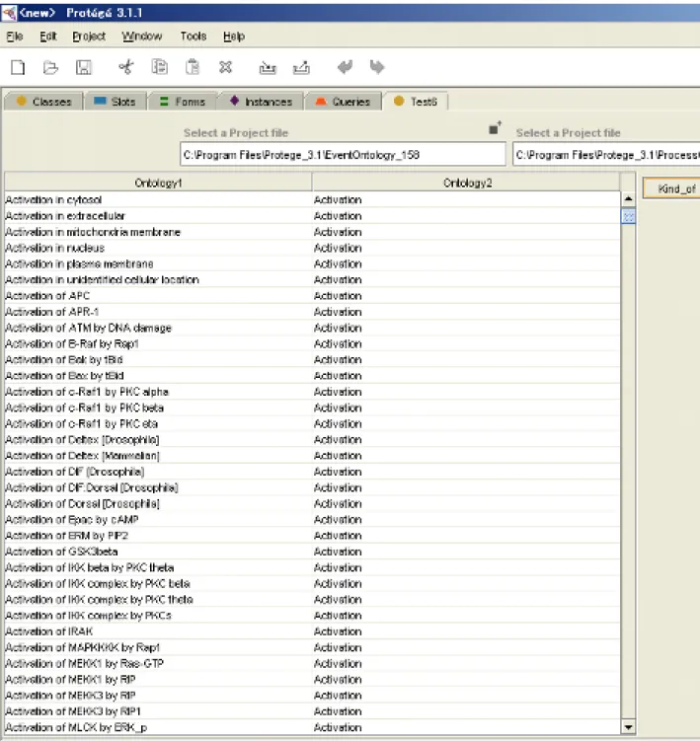Click the Paste clipboard icon
The height and width of the screenshot is (741, 700).
(x=192, y=67)
